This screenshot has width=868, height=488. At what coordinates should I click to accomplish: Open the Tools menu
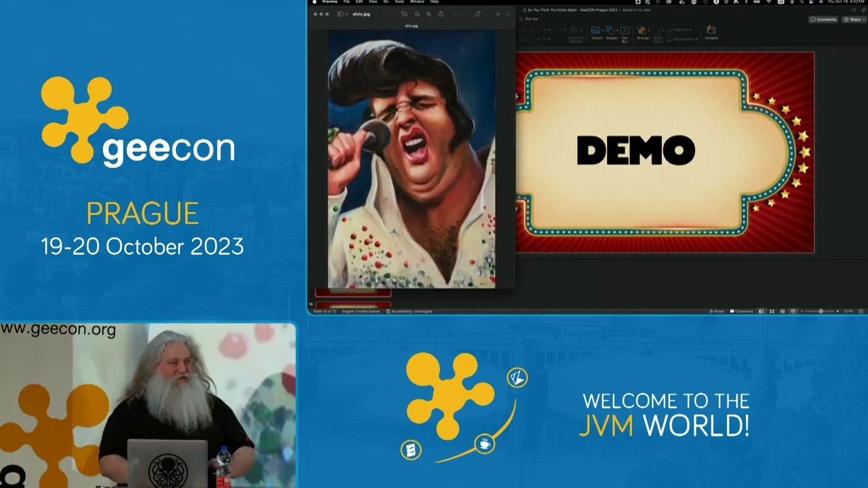[x=399, y=2]
